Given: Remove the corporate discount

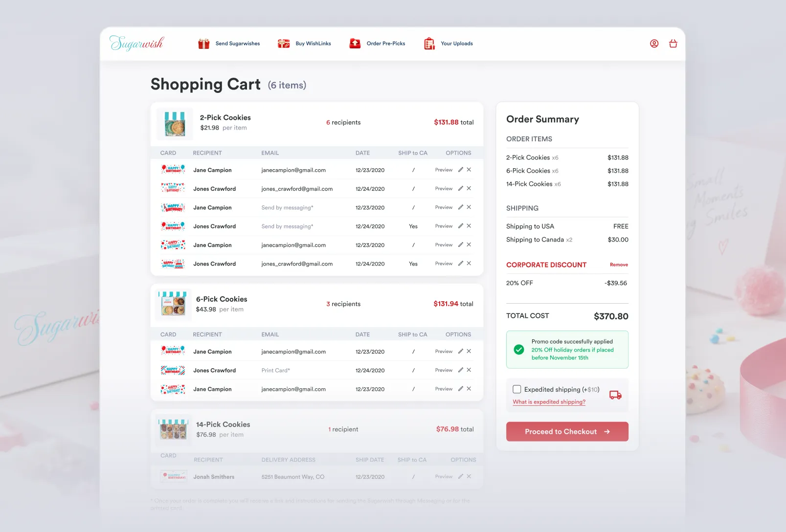Looking at the screenshot, I should pyautogui.click(x=619, y=265).
